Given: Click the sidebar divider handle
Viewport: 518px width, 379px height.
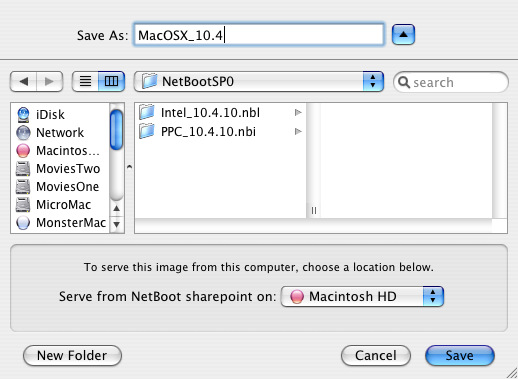Looking at the screenshot, I should point(129,167).
